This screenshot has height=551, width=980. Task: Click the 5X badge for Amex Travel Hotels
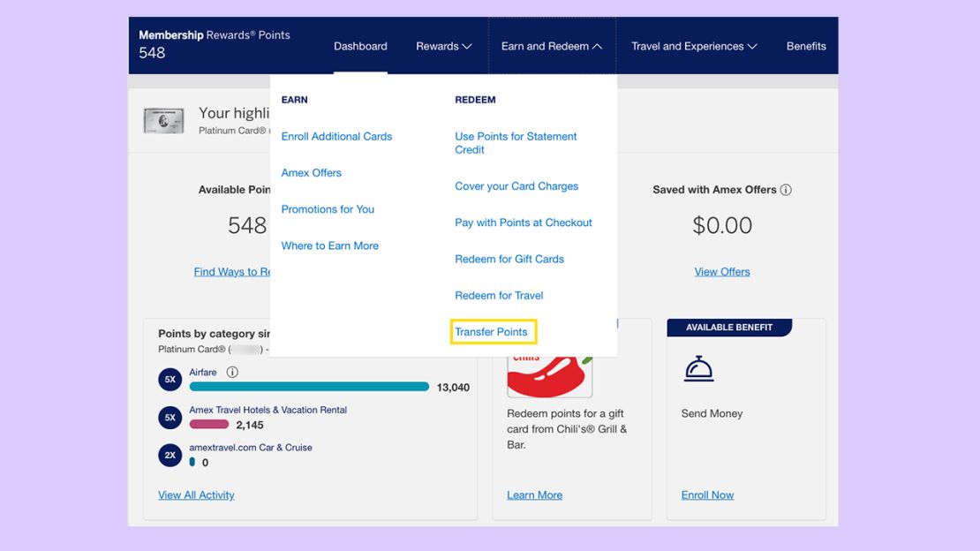click(x=170, y=417)
